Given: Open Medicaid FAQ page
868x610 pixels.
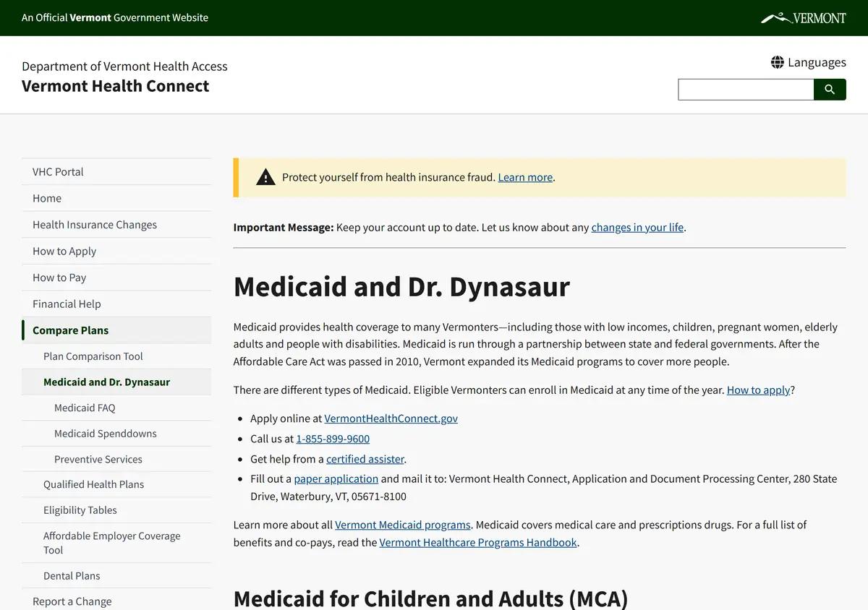Looking at the screenshot, I should tap(116, 408).
